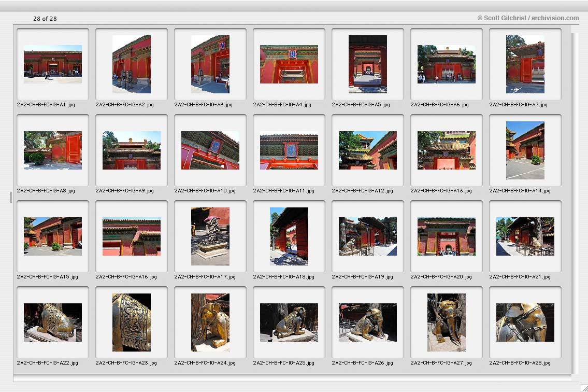Select the A22 kneeling bronze elephant thumbnail
This screenshot has width=588, height=392.
(53, 322)
